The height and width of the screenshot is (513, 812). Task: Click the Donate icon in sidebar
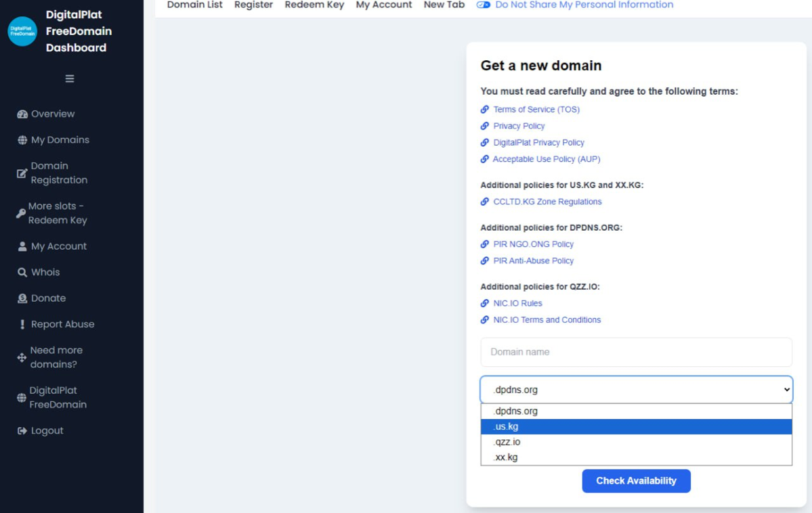point(22,298)
